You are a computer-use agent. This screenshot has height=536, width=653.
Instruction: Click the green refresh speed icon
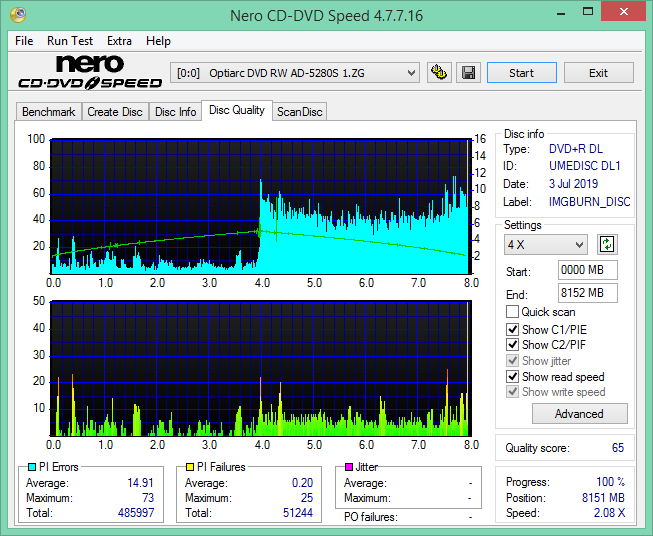coord(607,244)
